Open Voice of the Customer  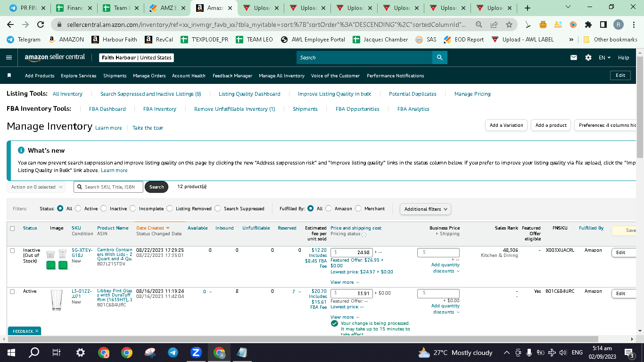(335, 75)
